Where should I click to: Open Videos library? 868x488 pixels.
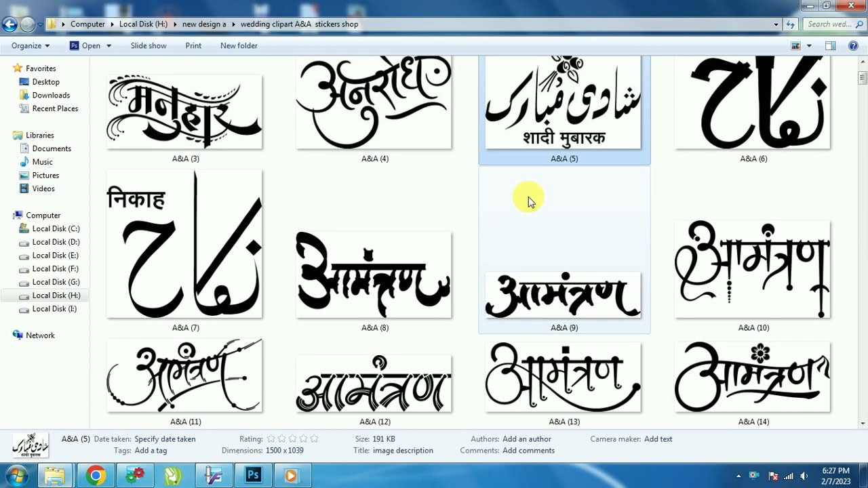43,188
